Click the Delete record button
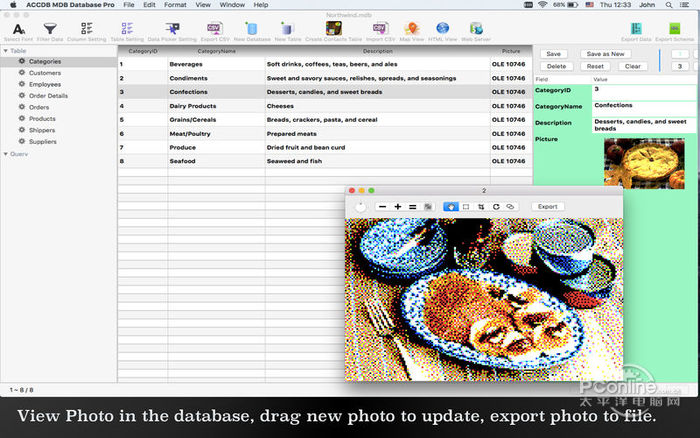Screen dimensions: 700x438 (556, 67)
